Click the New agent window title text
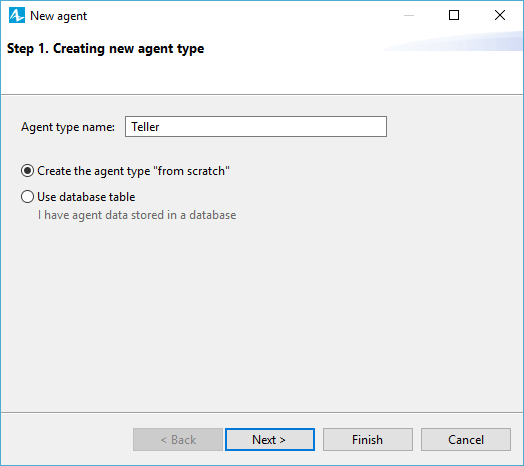 [58, 16]
